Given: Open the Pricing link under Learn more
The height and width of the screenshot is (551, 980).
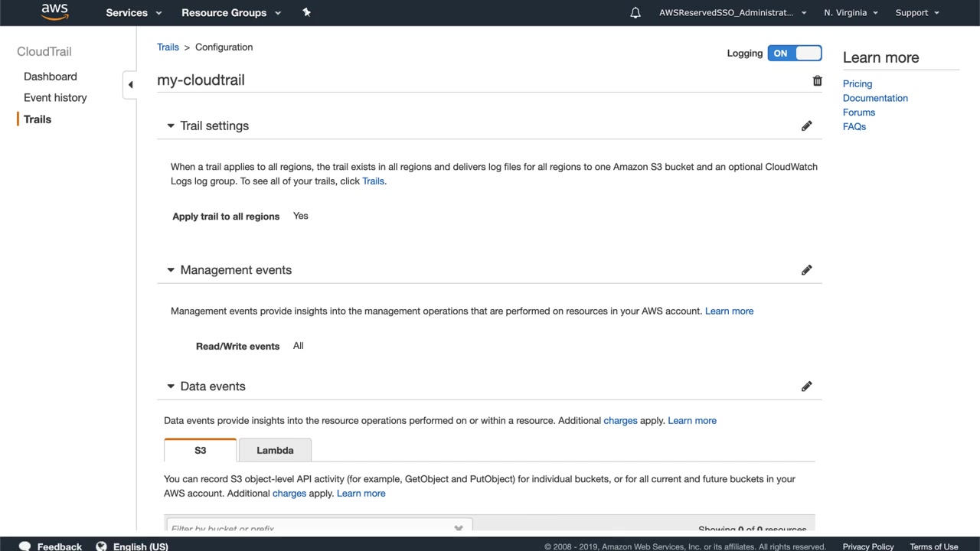Looking at the screenshot, I should pyautogui.click(x=857, y=84).
